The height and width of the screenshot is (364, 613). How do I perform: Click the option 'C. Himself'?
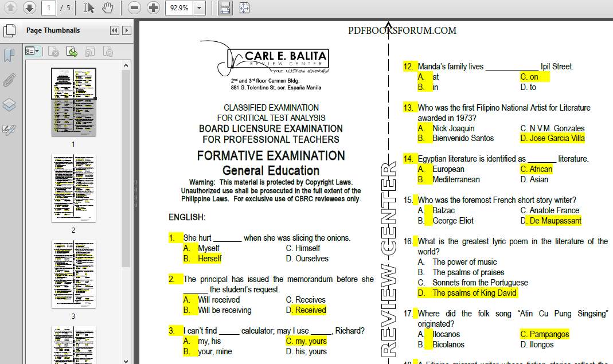pos(303,248)
